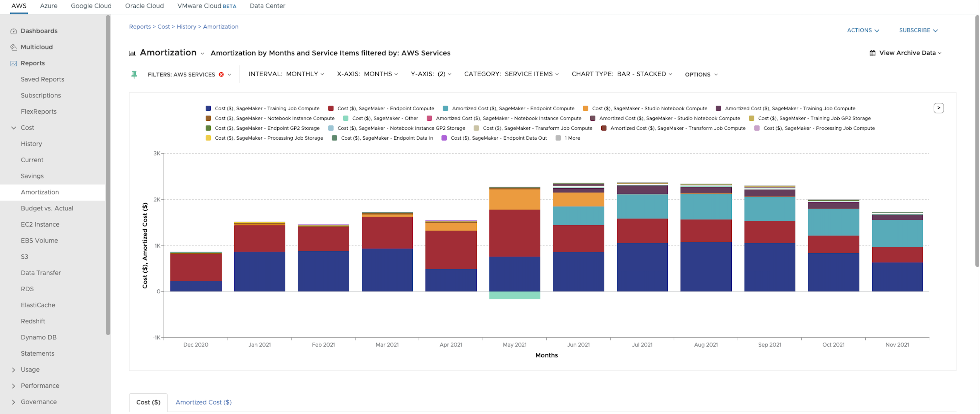Viewport: 980px width, 414px height.
Task: Remove the AWS Services filter via red X
Action: coord(222,75)
